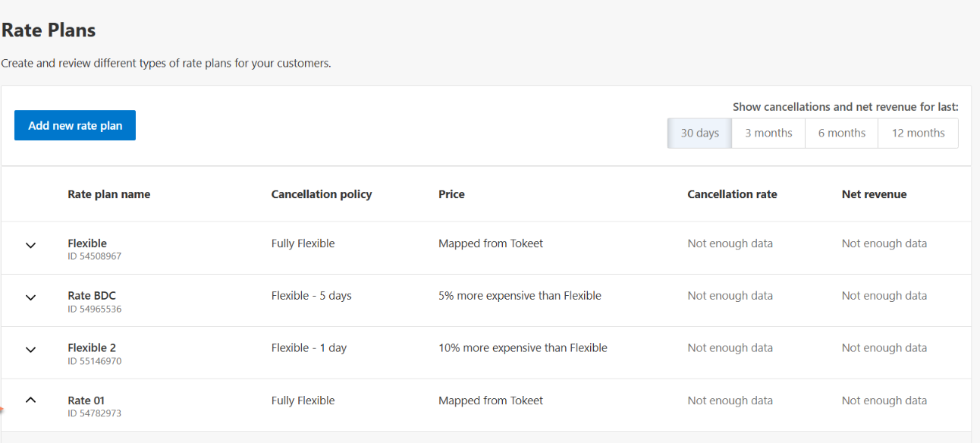980x443 pixels.
Task: Click Flexible - 1 day cancellation policy
Action: tap(309, 348)
